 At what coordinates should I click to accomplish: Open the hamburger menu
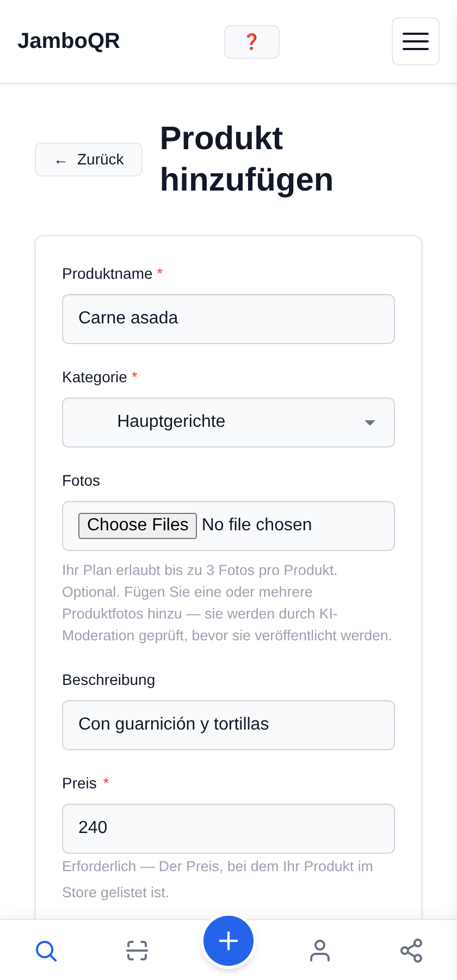[416, 41]
